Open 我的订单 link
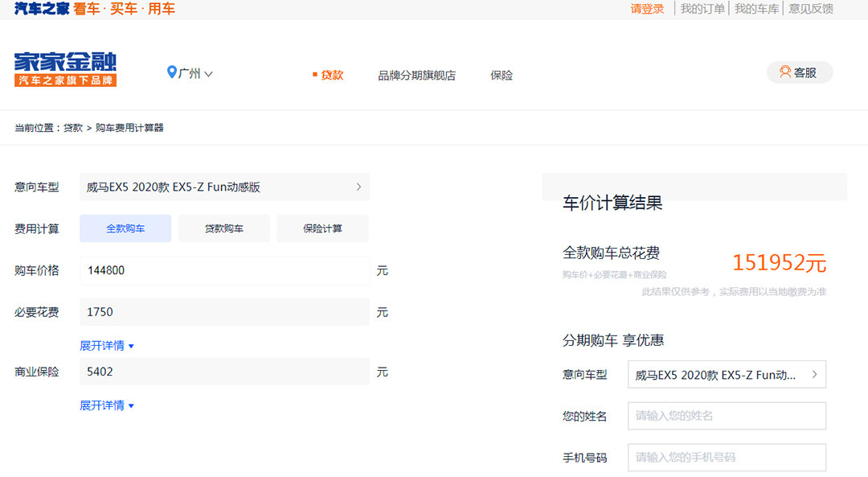Image resolution: width=868 pixels, height=477 pixels. tap(702, 9)
